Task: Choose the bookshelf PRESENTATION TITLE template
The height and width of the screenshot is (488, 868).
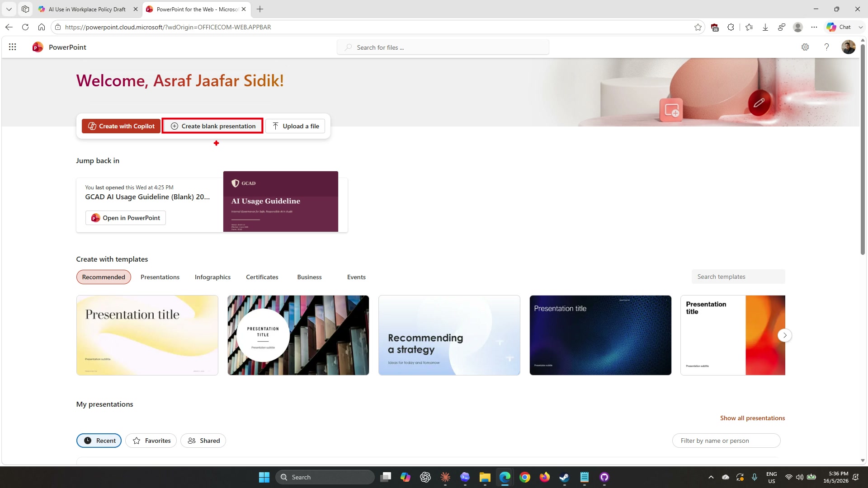Action: point(298,335)
